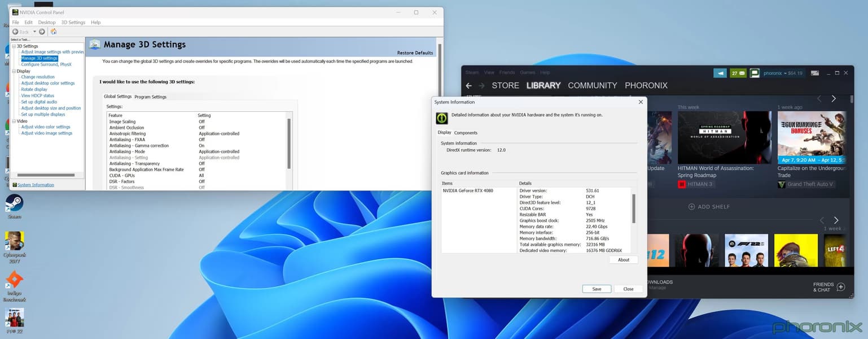Open Steam Big Picture mode icon
The height and width of the screenshot is (339, 868).
814,73
